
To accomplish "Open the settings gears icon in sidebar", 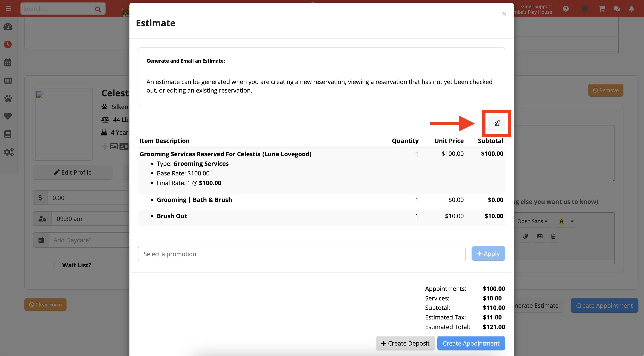I will (x=9, y=152).
